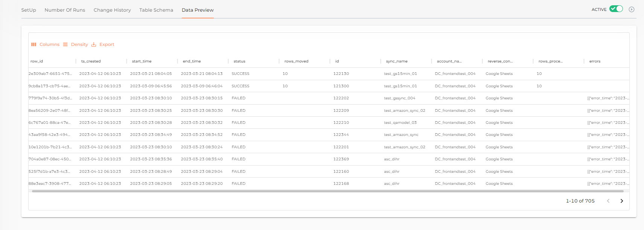Viewport: 644px width, 230px height.
Task: Click end time 2023-03-09 06:46:04
Action: coord(202,86)
